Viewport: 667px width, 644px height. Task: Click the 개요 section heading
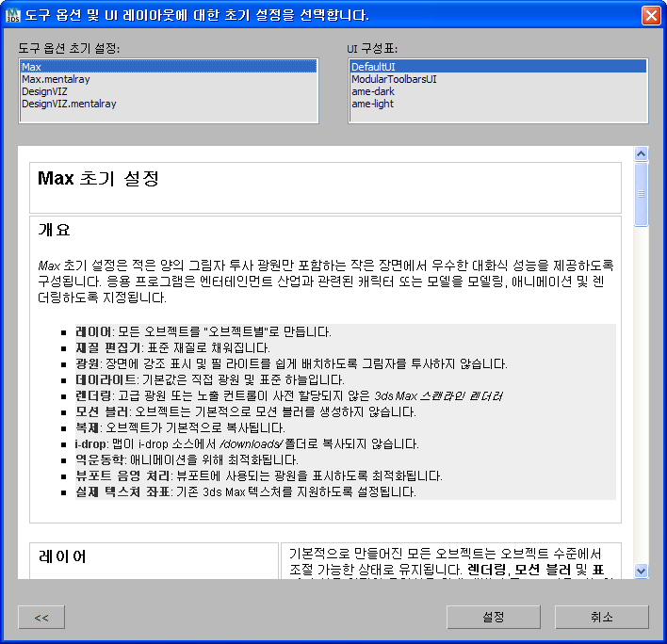[54, 230]
